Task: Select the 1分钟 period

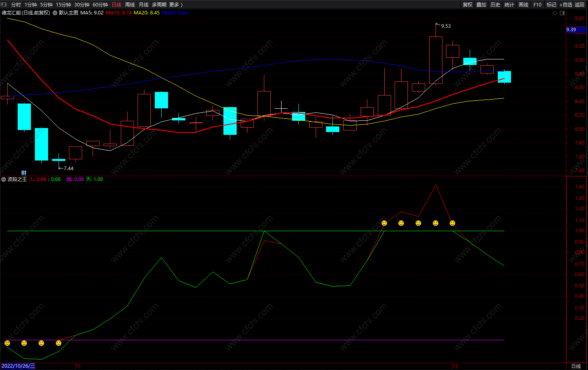Action: 30,5
